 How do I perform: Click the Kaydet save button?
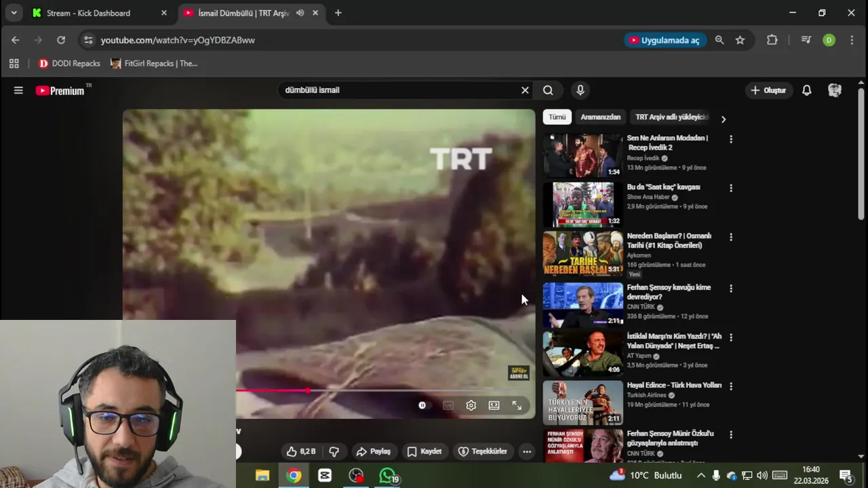424,451
